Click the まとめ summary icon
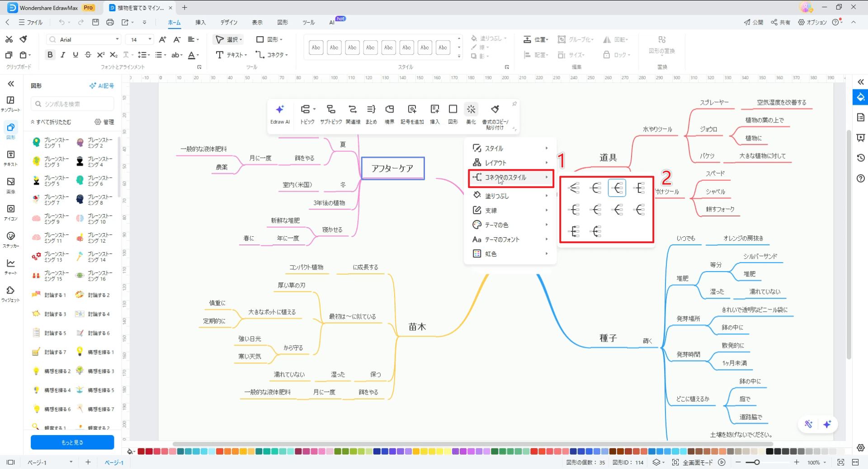This screenshot has width=868, height=469. [371, 109]
